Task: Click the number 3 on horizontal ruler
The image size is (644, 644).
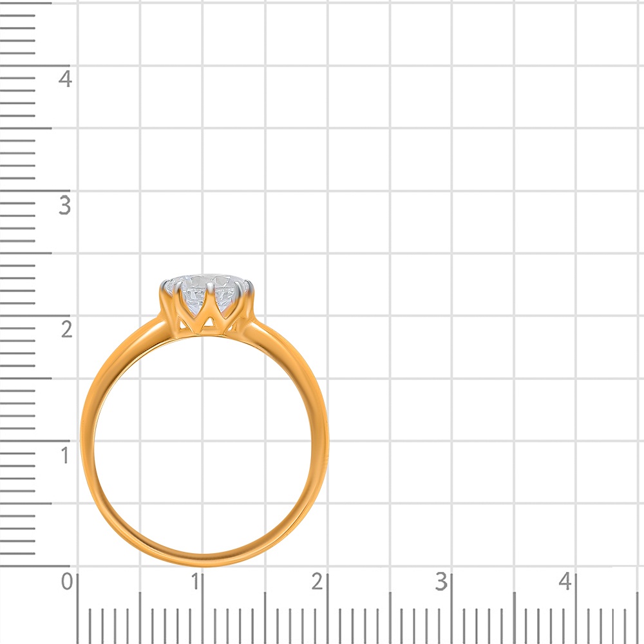Action: tap(441, 582)
